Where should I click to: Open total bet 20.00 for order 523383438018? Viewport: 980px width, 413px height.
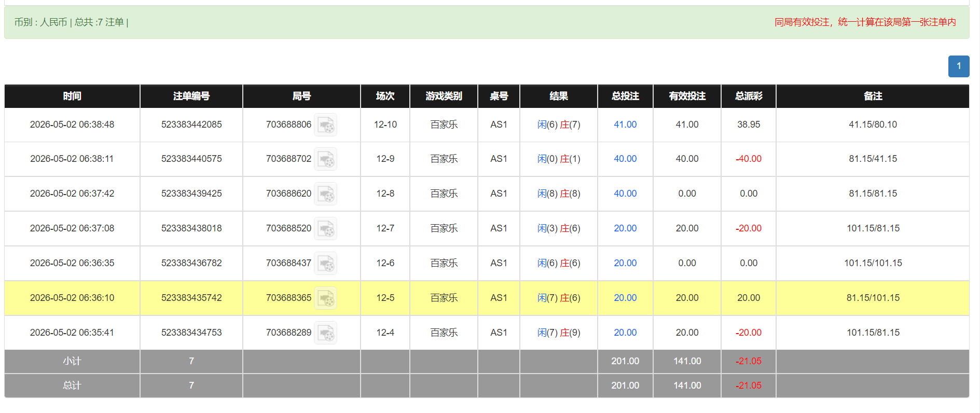pyautogui.click(x=625, y=228)
